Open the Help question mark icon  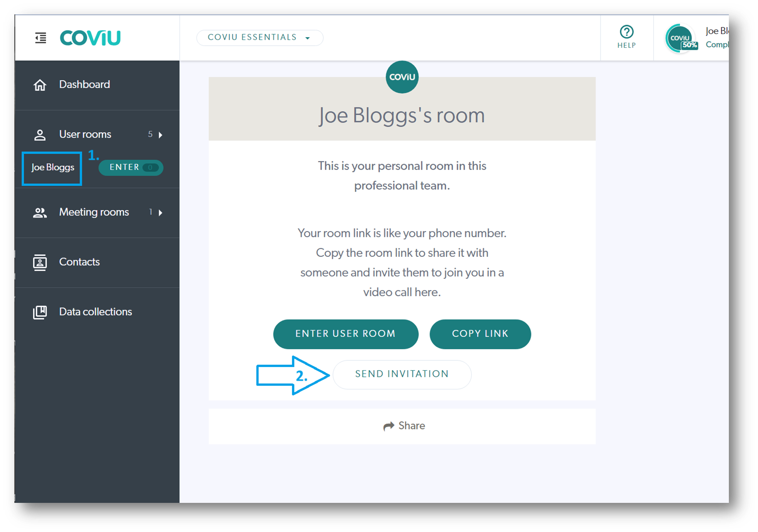pos(627,32)
